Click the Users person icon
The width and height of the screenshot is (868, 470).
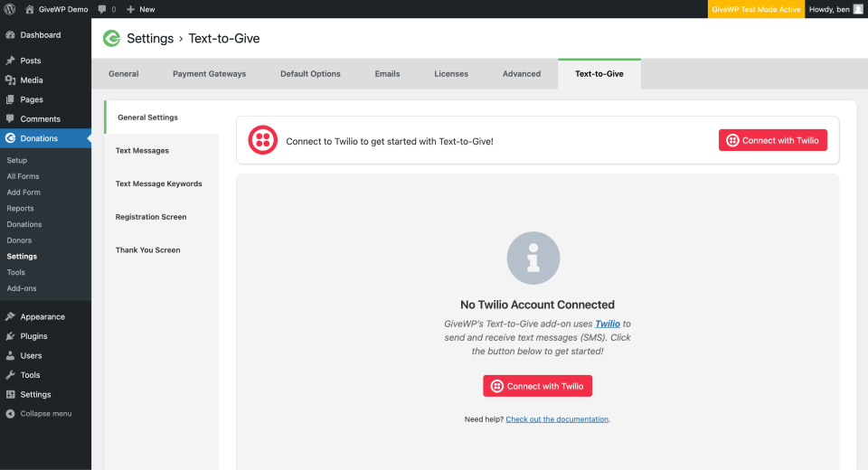10,355
